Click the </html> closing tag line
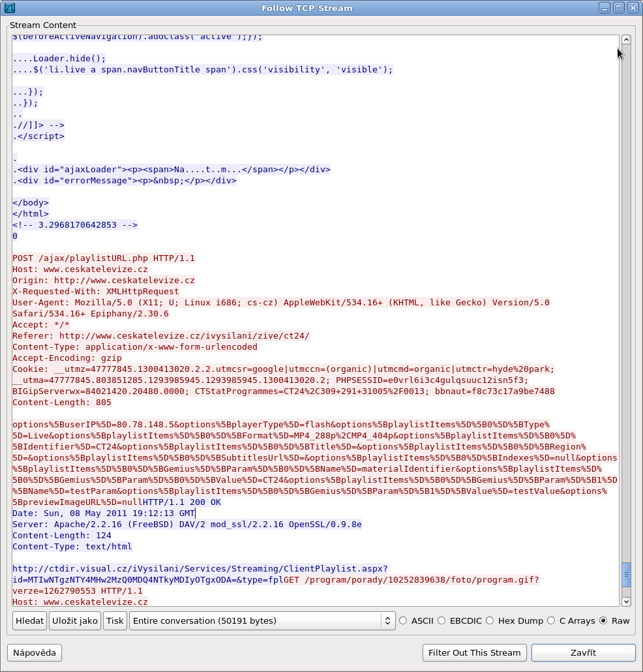643x672 pixels. click(x=31, y=213)
